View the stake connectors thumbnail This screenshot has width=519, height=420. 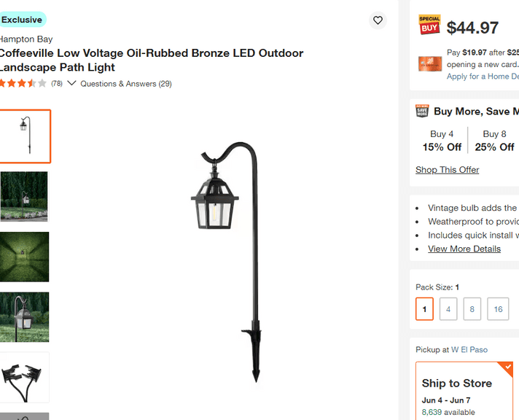point(25,377)
